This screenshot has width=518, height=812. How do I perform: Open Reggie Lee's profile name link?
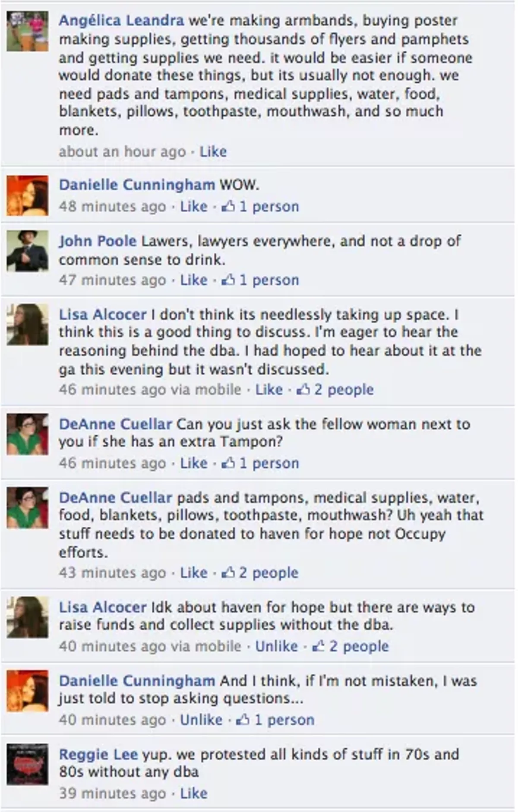[x=98, y=754]
